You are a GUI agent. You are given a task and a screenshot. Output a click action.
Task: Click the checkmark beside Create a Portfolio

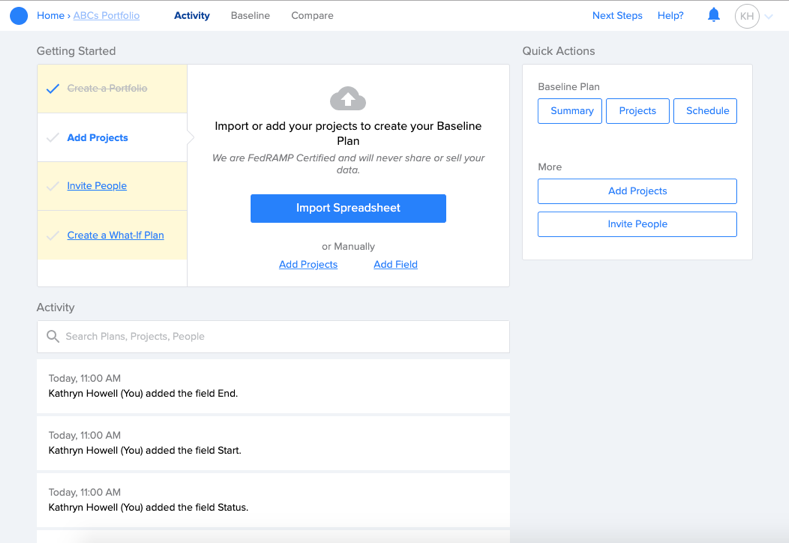coord(53,89)
